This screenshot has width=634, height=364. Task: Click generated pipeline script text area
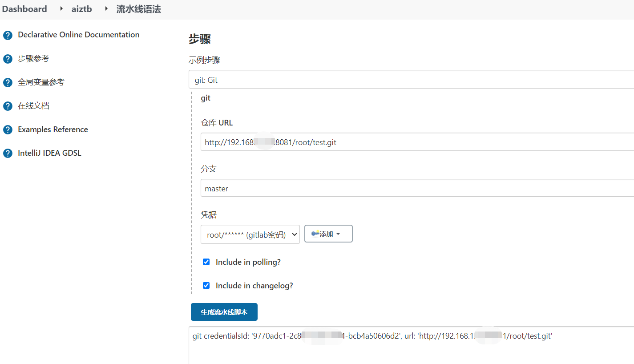411,345
